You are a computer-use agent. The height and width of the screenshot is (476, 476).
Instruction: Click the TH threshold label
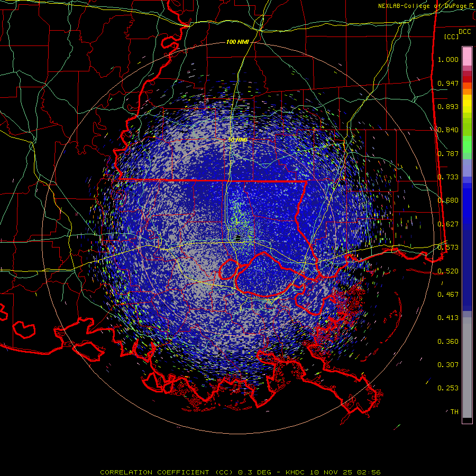(454, 412)
